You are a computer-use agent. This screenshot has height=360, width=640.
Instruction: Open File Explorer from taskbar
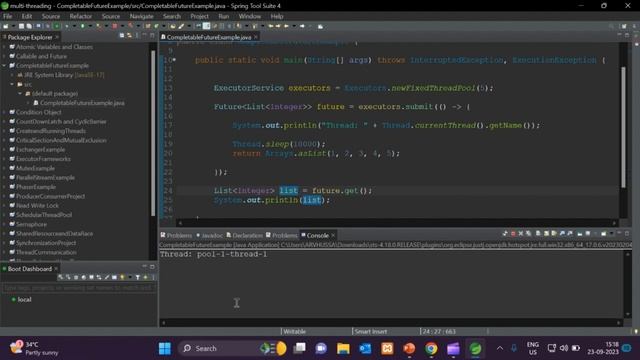pyautogui.click(x=343, y=349)
